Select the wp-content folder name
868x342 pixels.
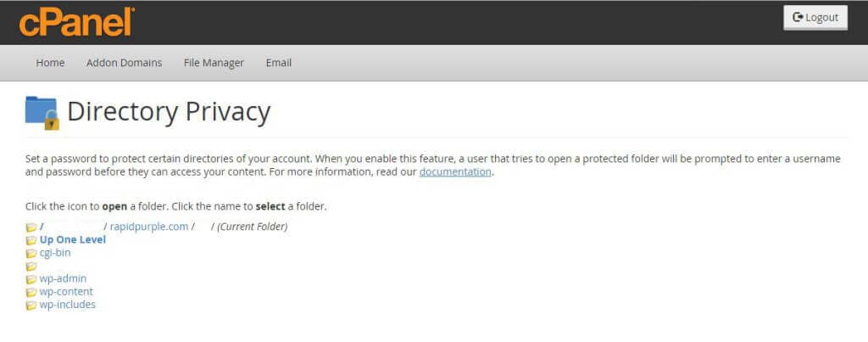tap(66, 292)
